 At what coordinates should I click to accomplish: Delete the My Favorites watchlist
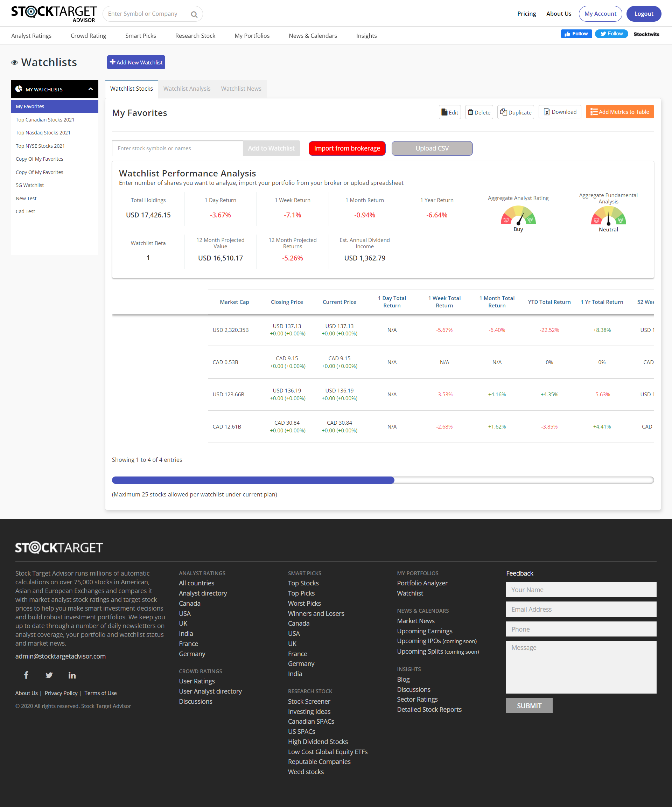[479, 112]
